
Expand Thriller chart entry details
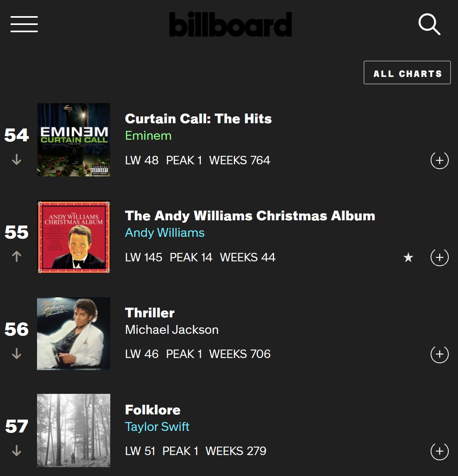439,354
